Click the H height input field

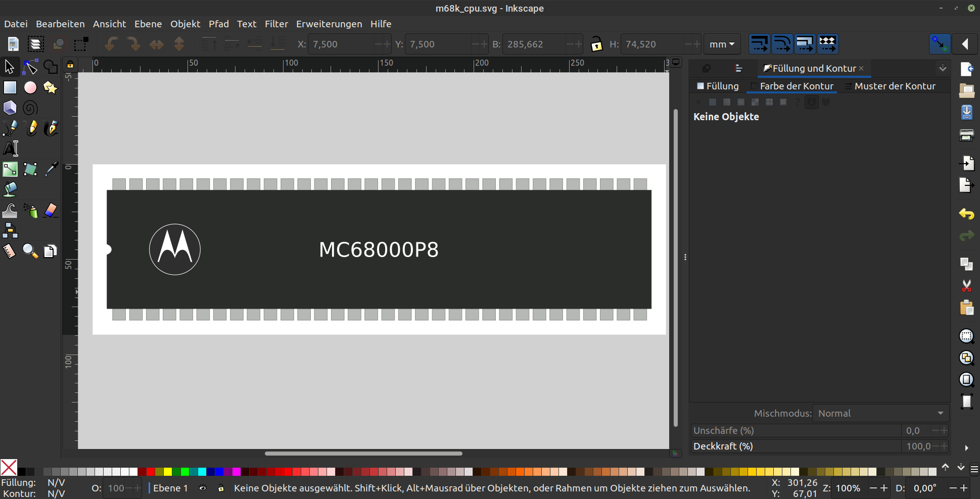click(652, 44)
